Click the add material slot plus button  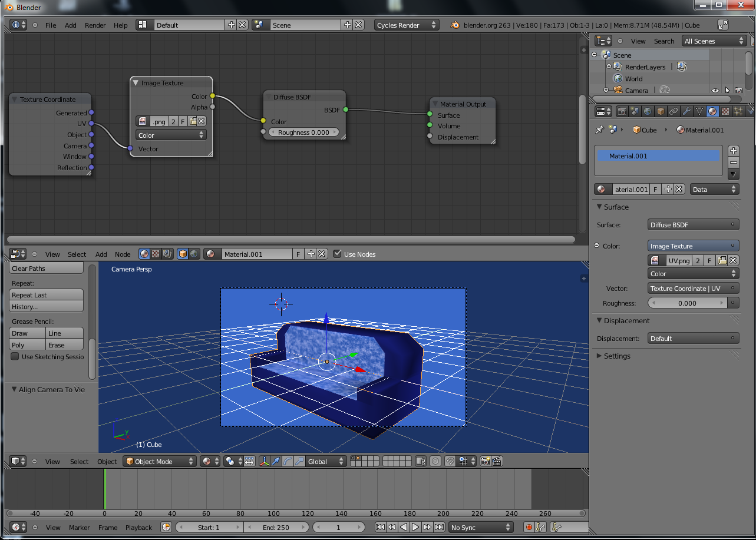[x=733, y=151]
